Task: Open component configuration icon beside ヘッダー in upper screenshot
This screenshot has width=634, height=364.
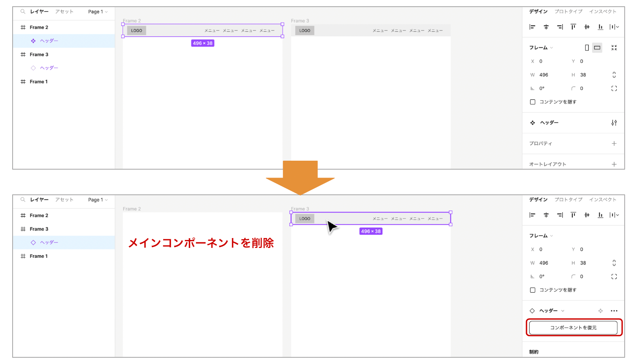Action: pyautogui.click(x=614, y=123)
